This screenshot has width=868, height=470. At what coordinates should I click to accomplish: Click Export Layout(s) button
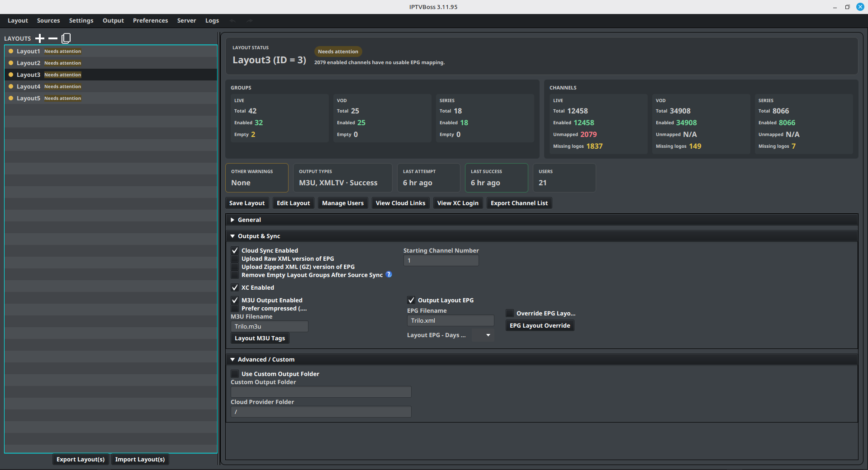[x=81, y=459]
